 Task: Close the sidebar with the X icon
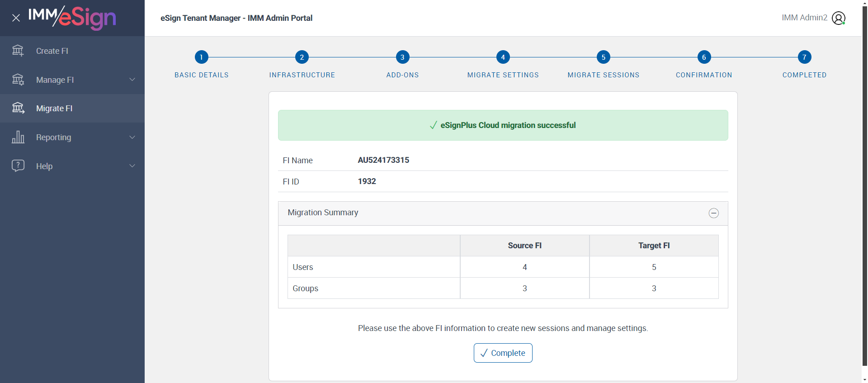(16, 18)
